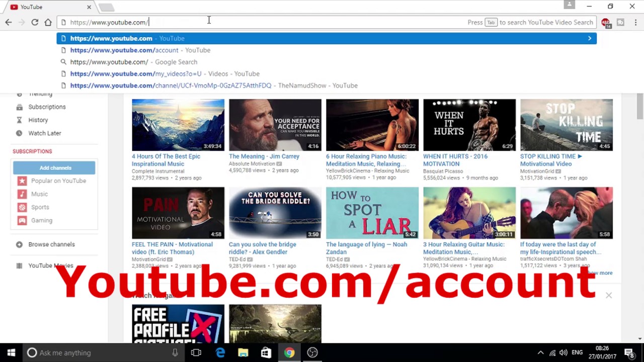Click Popular on YouTube star icon
Image resolution: width=644 pixels, height=362 pixels.
22,181
